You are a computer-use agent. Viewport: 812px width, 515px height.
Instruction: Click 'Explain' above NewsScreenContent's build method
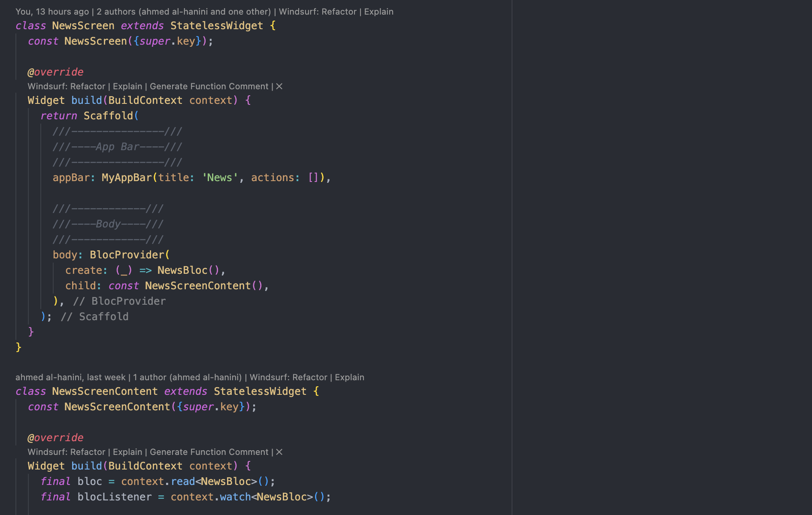click(127, 452)
